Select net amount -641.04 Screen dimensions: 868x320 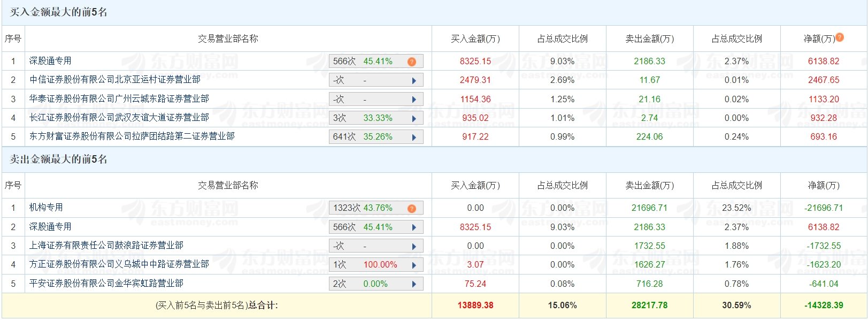[824, 284]
